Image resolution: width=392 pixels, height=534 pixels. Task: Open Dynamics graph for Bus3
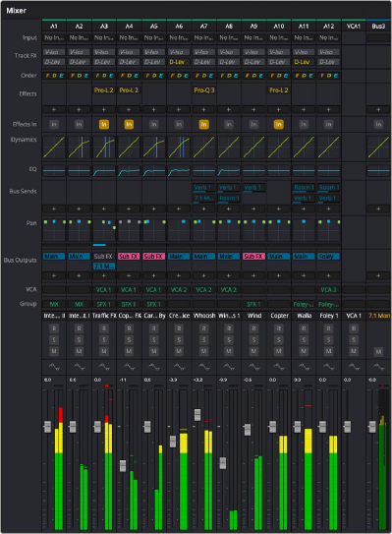click(x=378, y=148)
